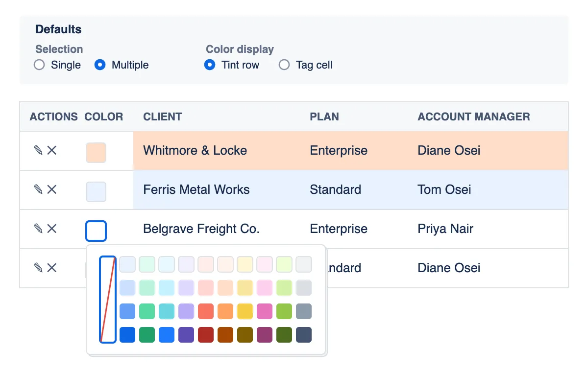Select the Single selection radio button
The height and width of the screenshot is (372, 588).
pyautogui.click(x=39, y=65)
